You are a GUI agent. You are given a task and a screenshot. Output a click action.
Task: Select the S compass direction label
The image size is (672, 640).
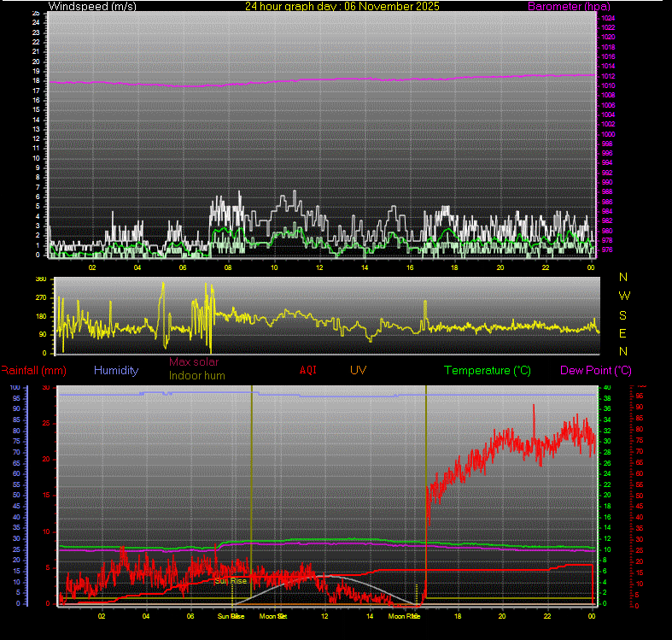(623, 314)
